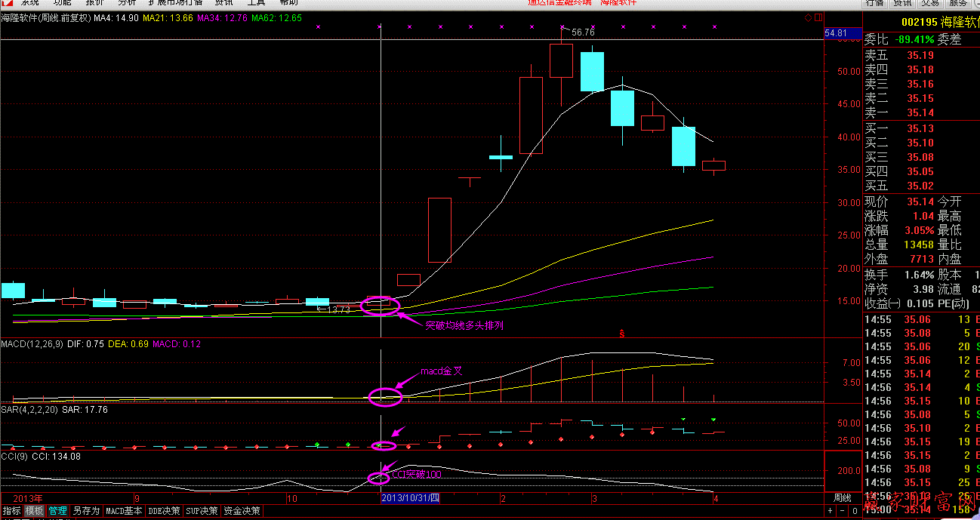Switch to the 指标 tab
This screenshot has width=980, height=520.
pyautogui.click(x=11, y=511)
